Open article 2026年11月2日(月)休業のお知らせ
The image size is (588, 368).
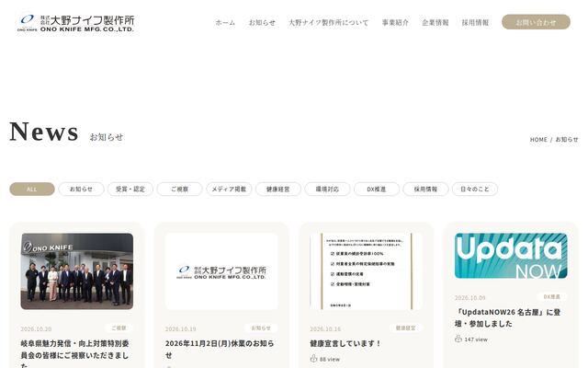click(x=220, y=349)
